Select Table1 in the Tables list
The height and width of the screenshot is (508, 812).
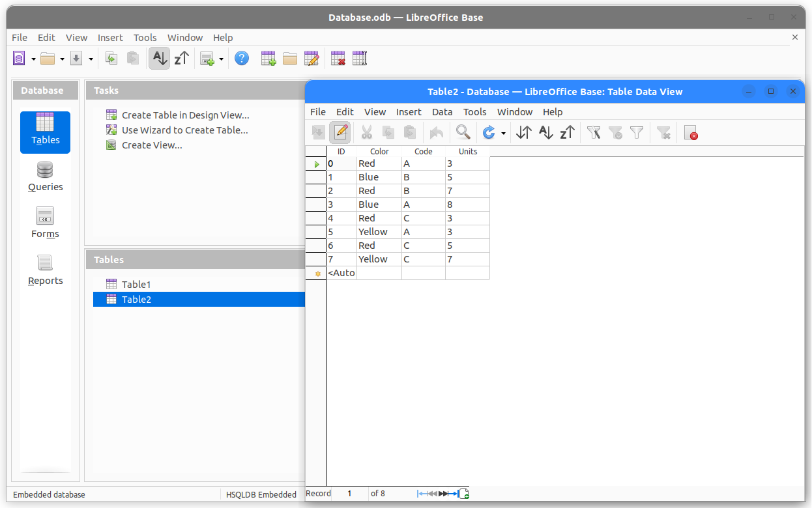tap(136, 285)
